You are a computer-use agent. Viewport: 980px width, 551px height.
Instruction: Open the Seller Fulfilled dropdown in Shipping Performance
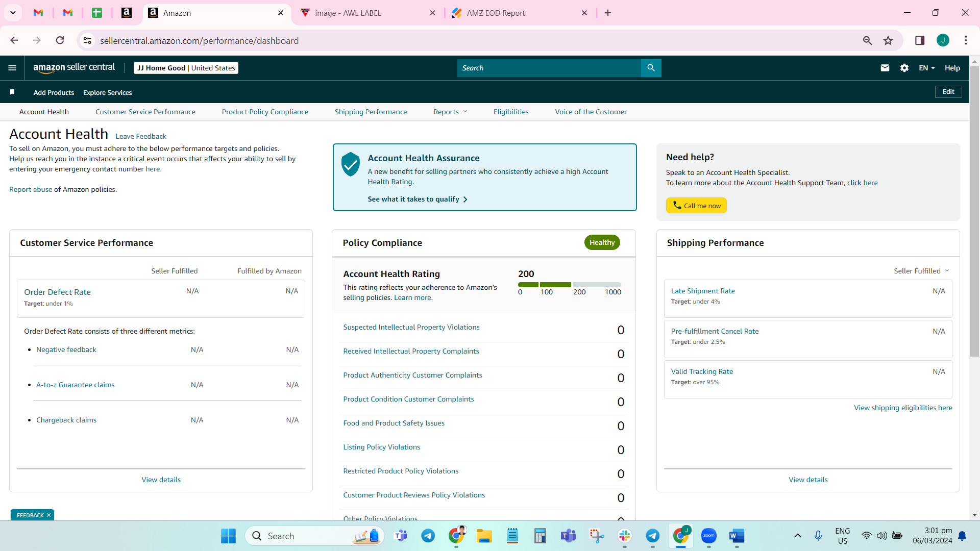(921, 271)
